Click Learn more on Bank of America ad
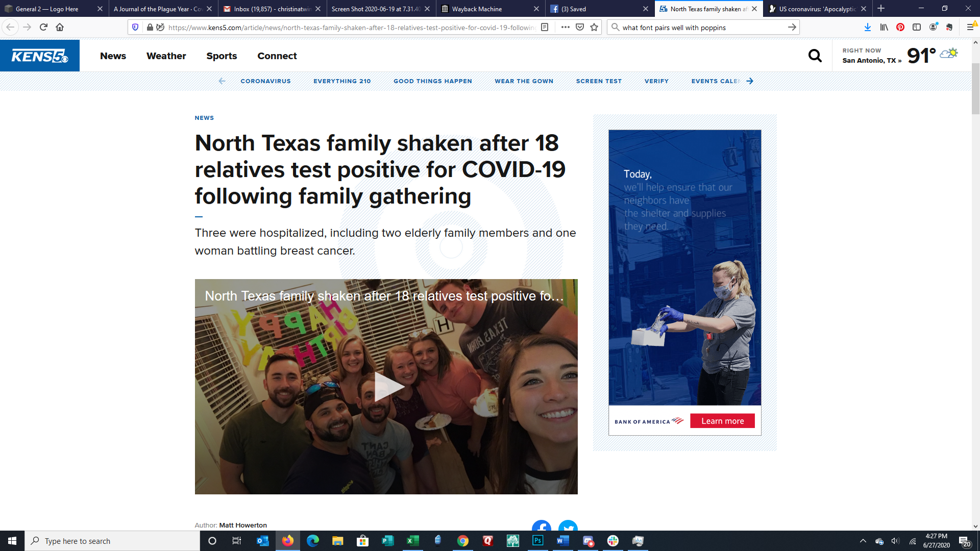This screenshot has height=551, width=980. click(x=722, y=421)
